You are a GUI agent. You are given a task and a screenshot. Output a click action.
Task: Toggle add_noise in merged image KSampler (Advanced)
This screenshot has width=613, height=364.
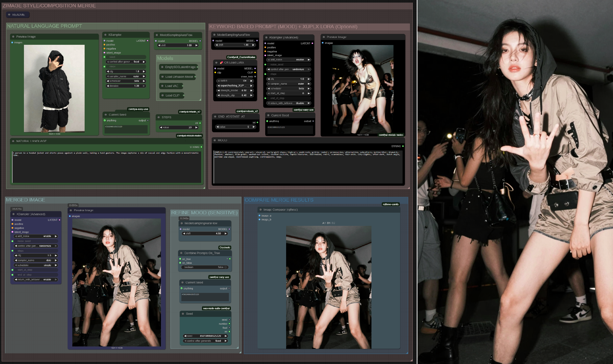[x=36, y=236]
